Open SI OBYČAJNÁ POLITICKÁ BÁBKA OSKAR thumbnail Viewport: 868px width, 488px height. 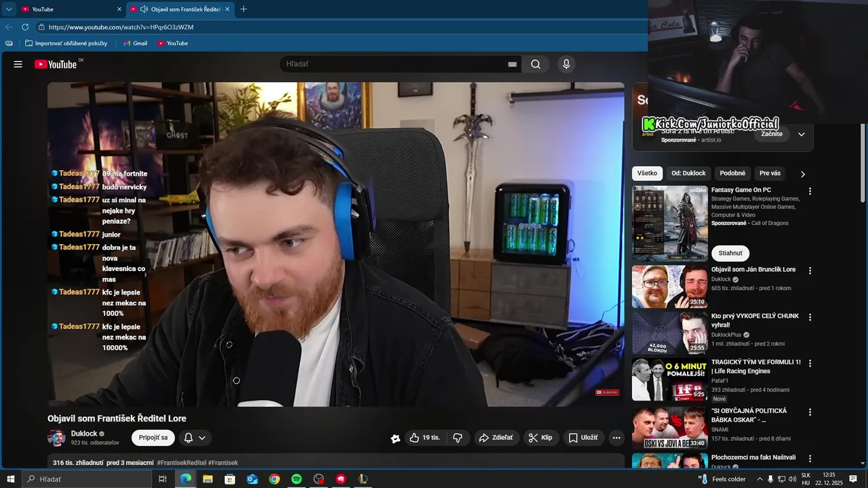click(670, 428)
